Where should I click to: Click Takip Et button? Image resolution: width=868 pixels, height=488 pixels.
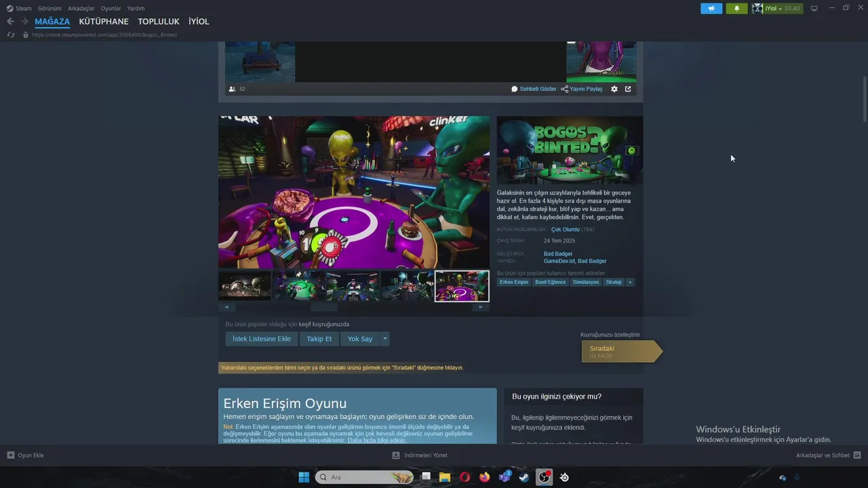pyautogui.click(x=319, y=339)
